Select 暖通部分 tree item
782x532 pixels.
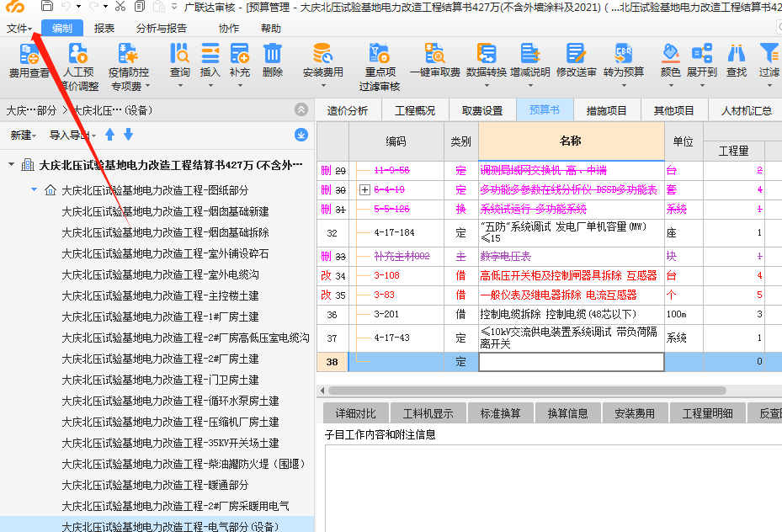[x=155, y=485]
